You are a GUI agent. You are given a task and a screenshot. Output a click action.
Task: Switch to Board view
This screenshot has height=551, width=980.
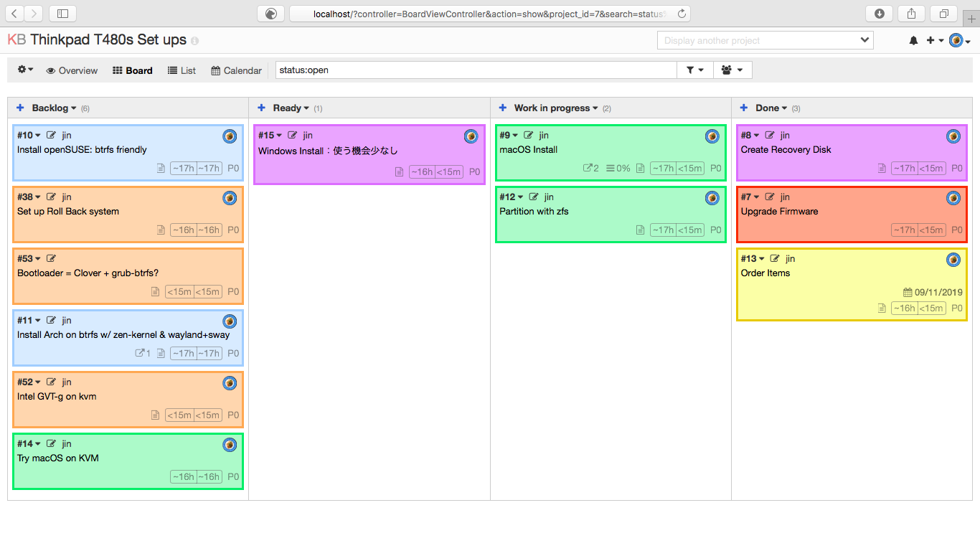coord(133,70)
